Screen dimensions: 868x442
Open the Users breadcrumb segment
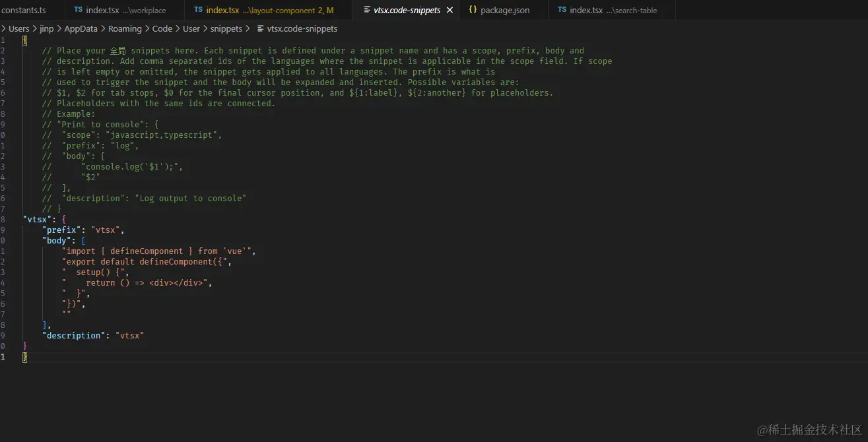[19, 29]
